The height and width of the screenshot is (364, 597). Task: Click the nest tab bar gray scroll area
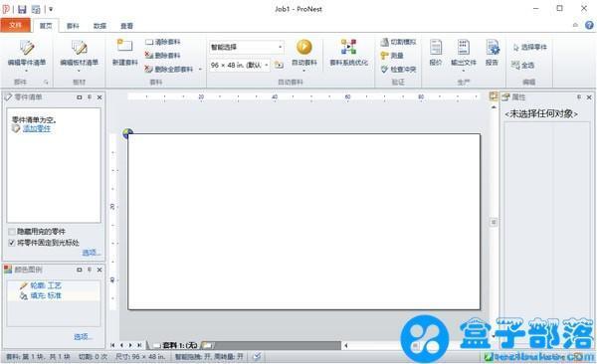pyautogui.click(x=278, y=345)
